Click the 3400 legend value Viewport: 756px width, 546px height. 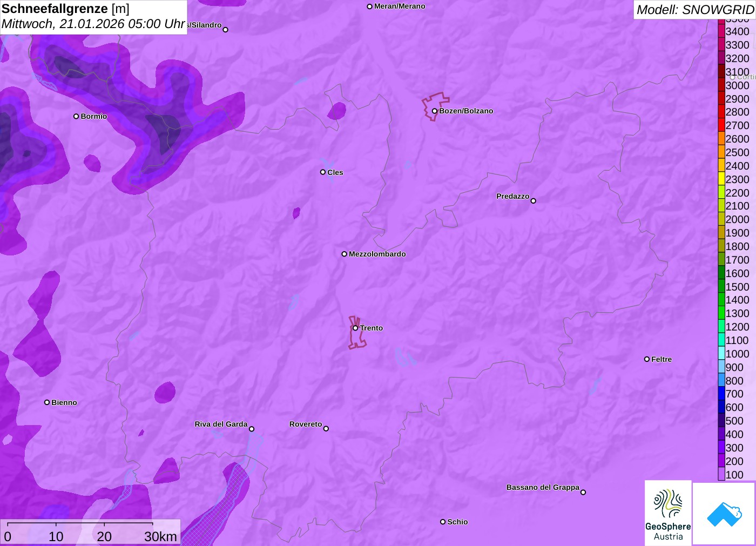(737, 31)
